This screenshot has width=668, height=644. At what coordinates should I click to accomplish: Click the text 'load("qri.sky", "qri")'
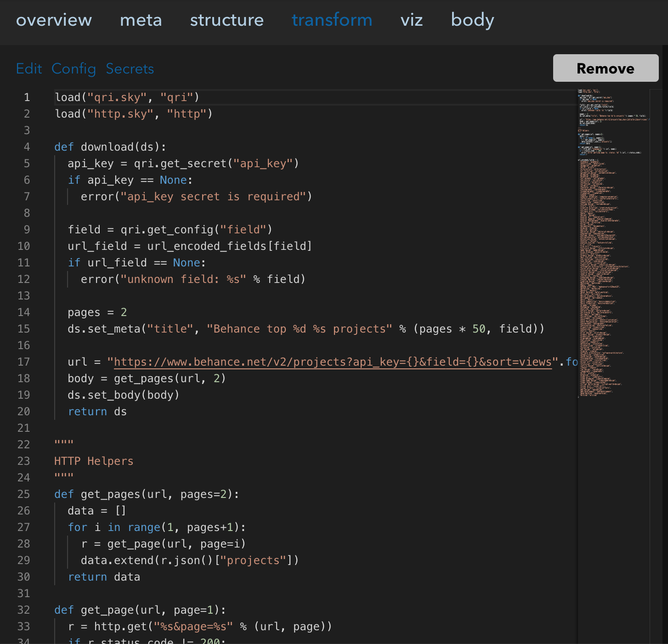[127, 97]
